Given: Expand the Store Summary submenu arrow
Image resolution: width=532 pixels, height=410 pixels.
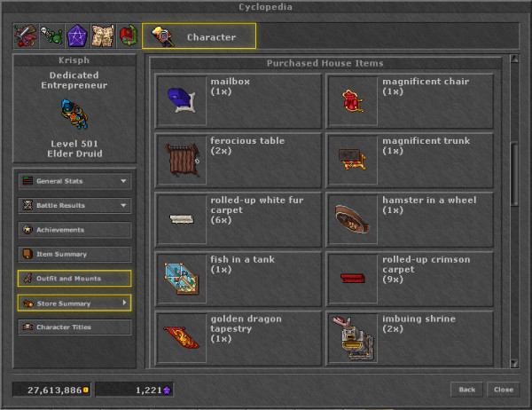Looking at the screenshot, I should tap(124, 303).
